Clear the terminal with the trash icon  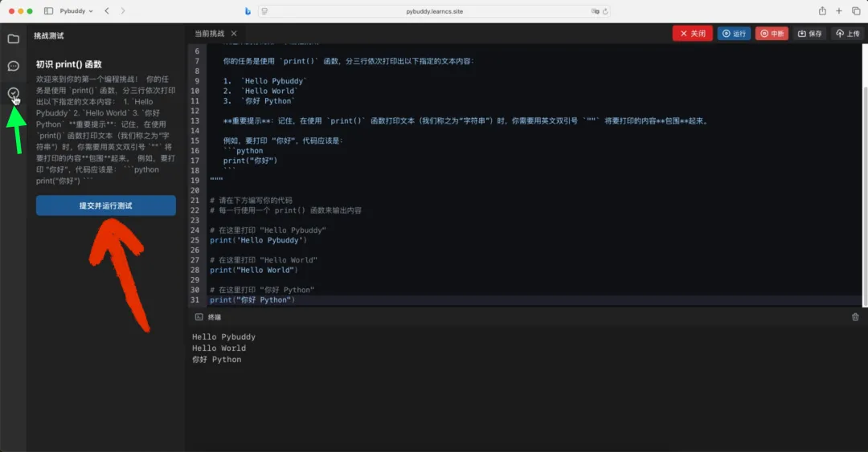855,317
